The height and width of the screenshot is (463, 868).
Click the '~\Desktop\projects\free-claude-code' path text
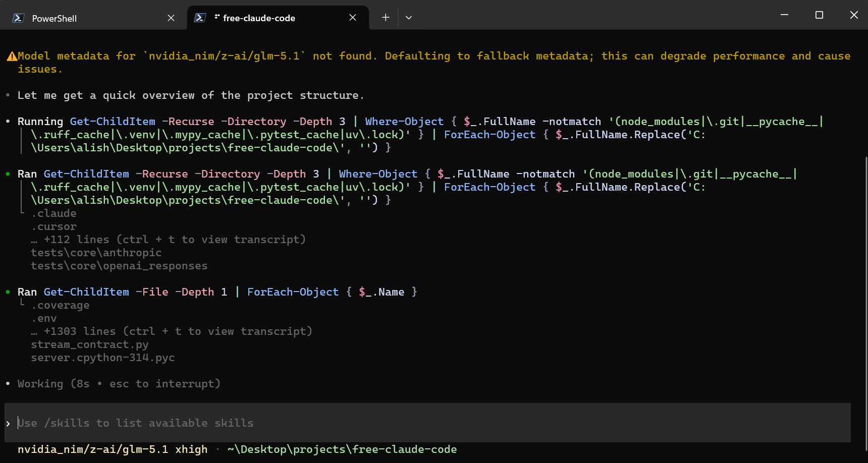pos(342,449)
